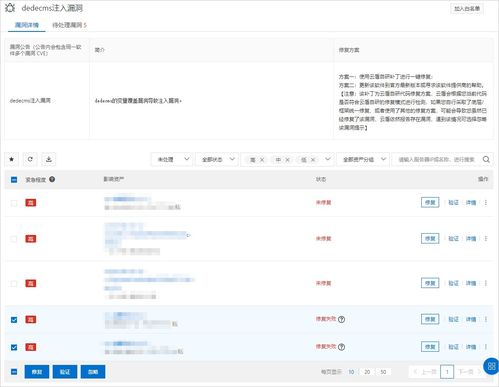Screen dimensions: 499x387
Task: Set page size to 50
Action: click(383, 372)
